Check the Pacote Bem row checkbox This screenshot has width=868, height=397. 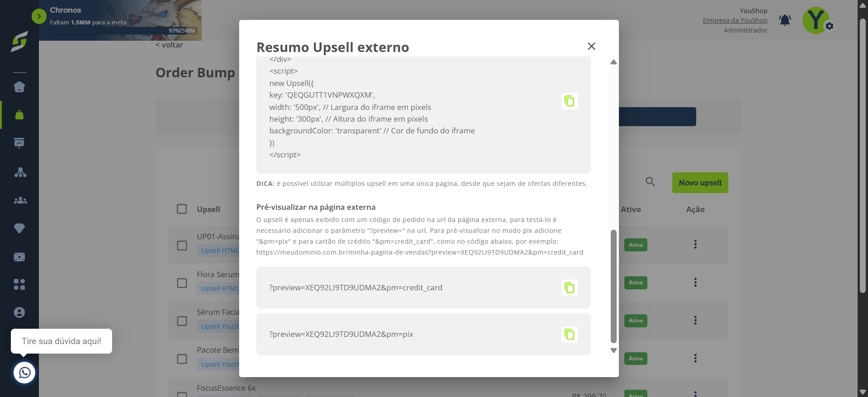(182, 359)
